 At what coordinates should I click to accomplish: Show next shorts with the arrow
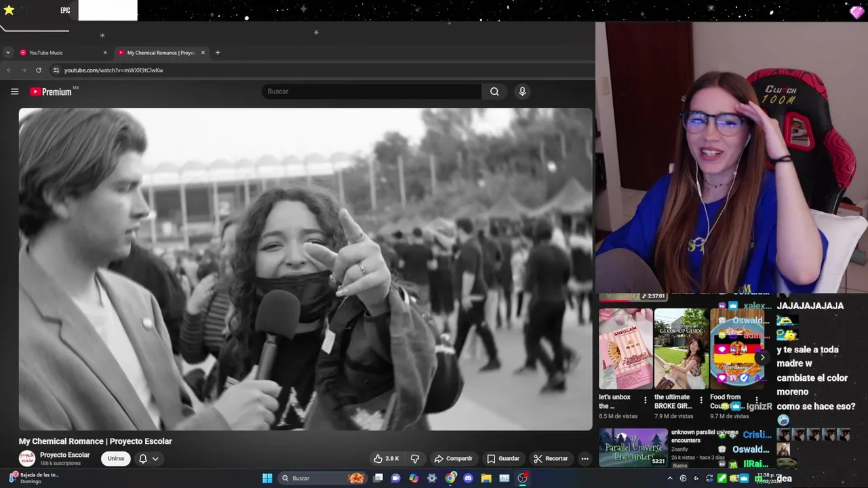[762, 357]
